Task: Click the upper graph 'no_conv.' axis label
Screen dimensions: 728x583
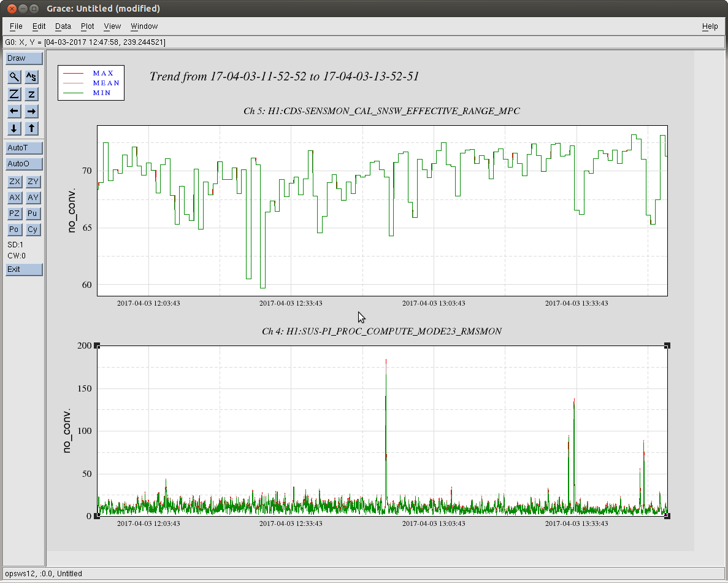Action: (x=71, y=210)
